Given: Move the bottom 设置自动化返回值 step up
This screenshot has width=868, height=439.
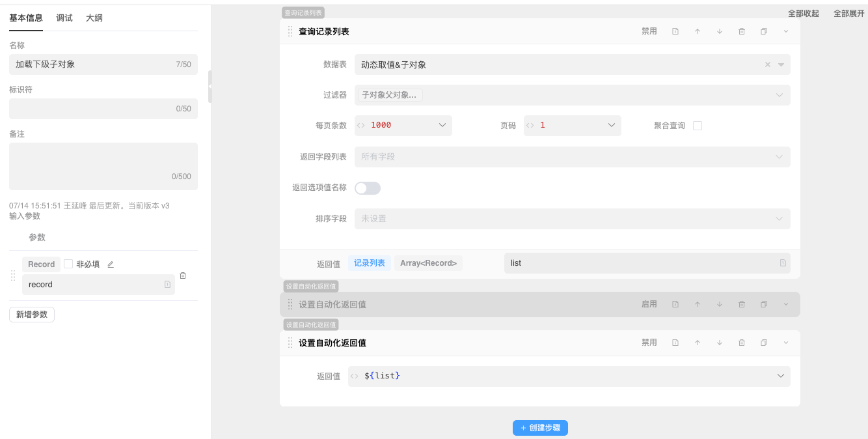Looking at the screenshot, I should (x=698, y=343).
